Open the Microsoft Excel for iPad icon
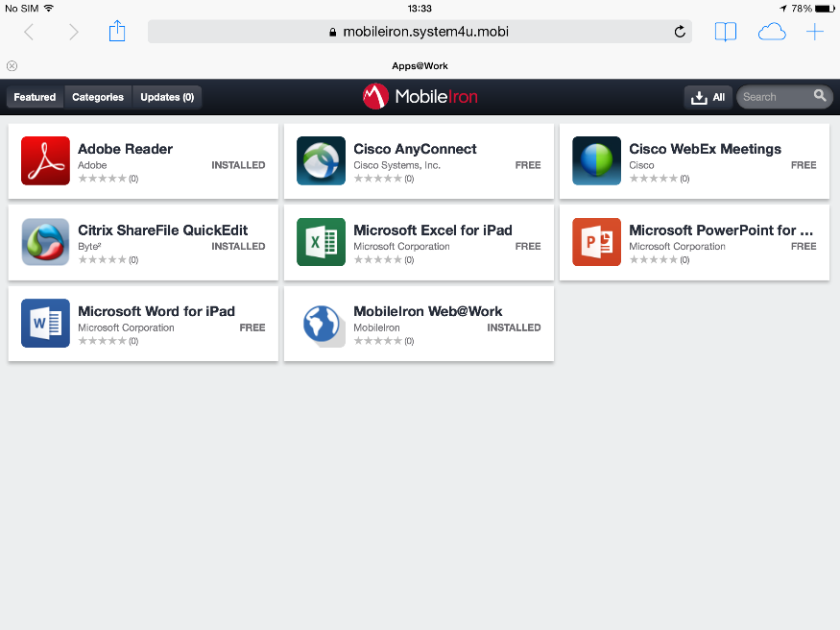840x630 pixels. [321, 242]
